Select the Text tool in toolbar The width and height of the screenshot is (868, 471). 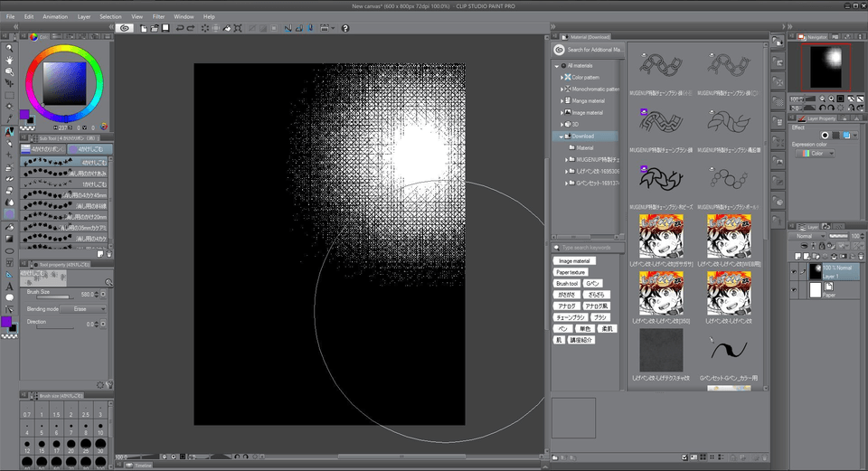pos(9,286)
